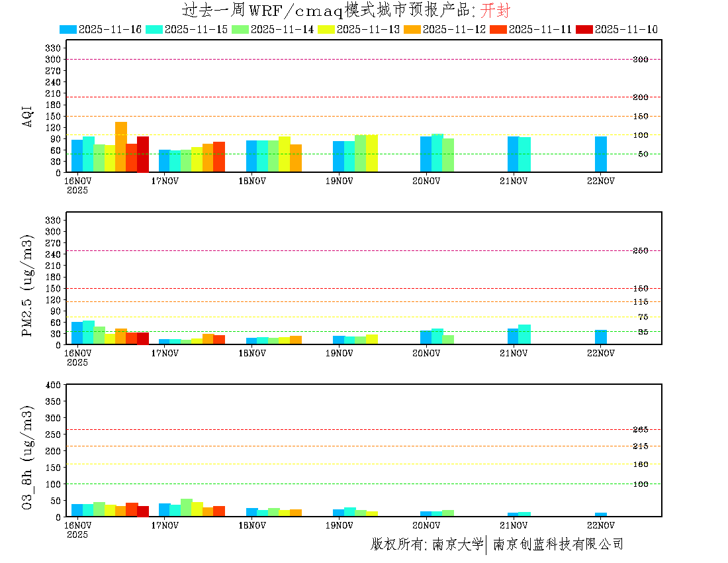The height and width of the screenshot is (563, 728).
Task: Click the blue 2025-11-16 legend swatch
Action: (x=68, y=29)
